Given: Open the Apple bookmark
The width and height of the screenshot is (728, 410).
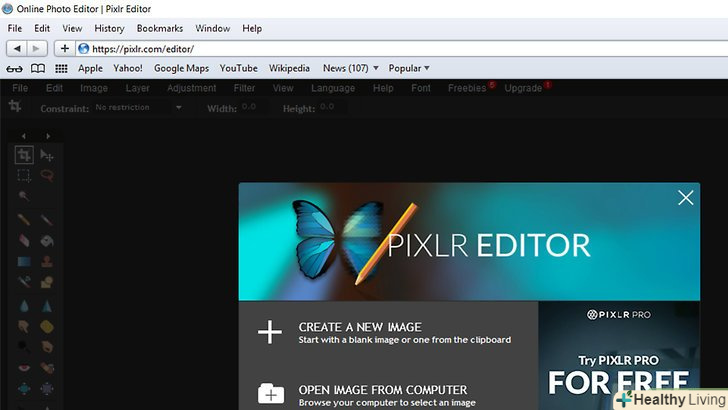Looking at the screenshot, I should [x=90, y=68].
